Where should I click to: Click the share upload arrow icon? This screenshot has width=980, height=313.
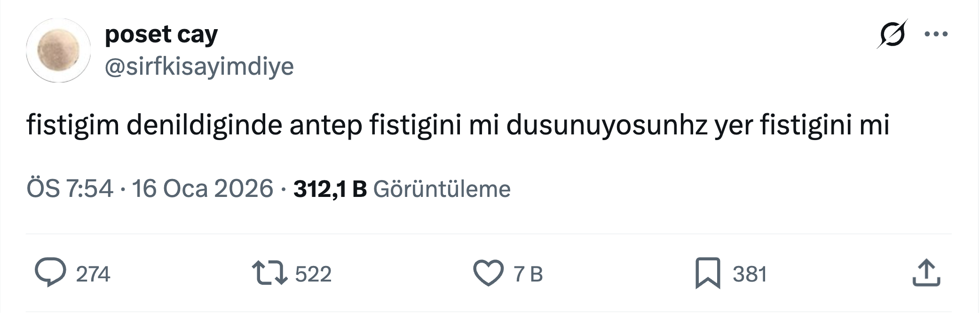(926, 273)
